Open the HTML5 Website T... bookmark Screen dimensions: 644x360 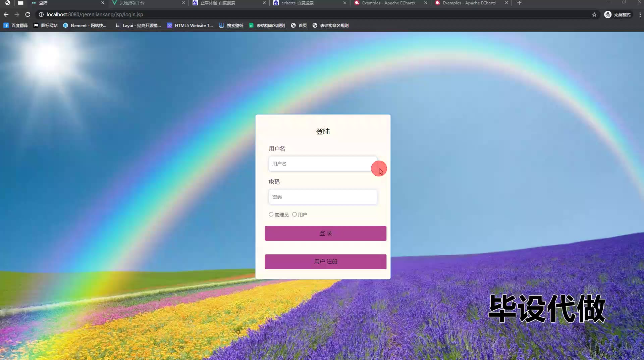[190, 26]
